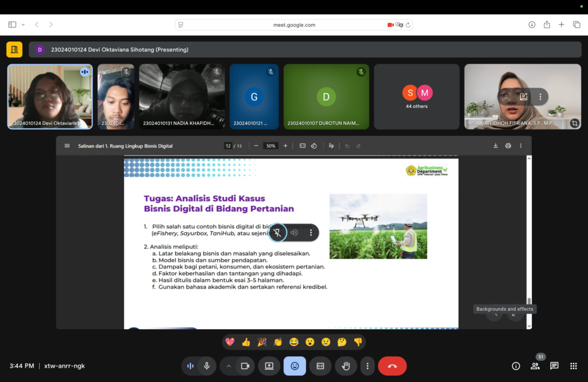Zoom out the PDF

256,146
